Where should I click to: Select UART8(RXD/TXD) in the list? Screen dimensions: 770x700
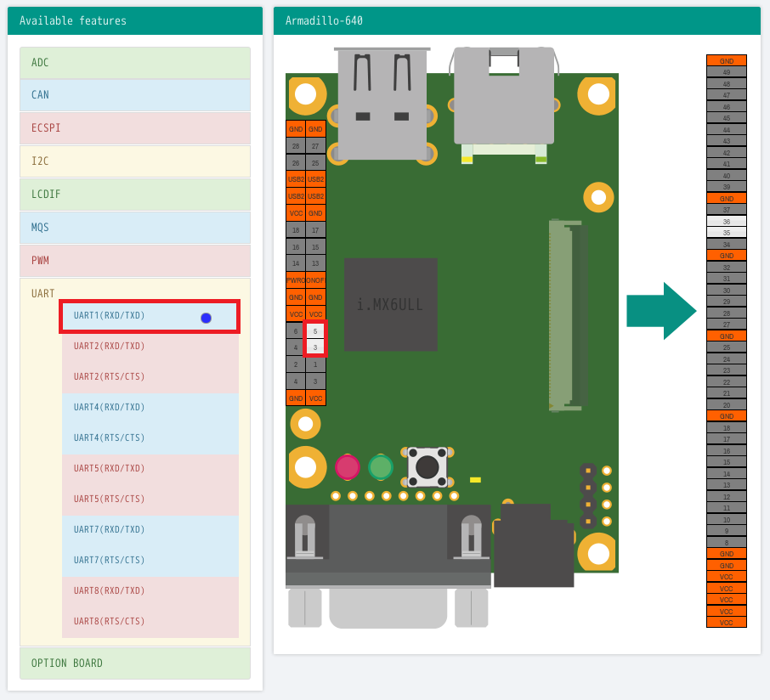[109, 590]
